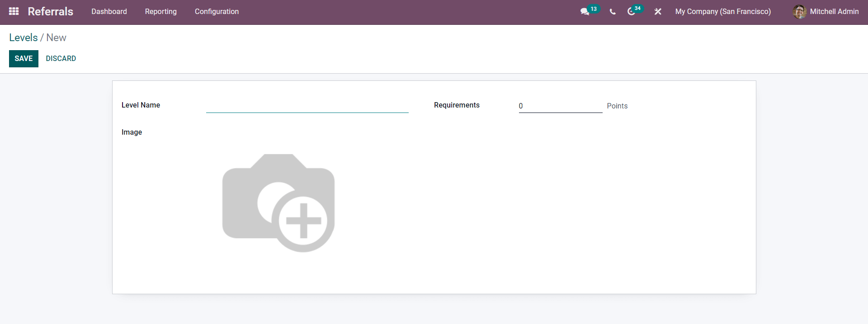
Task: Click the Image label
Action: click(x=132, y=132)
